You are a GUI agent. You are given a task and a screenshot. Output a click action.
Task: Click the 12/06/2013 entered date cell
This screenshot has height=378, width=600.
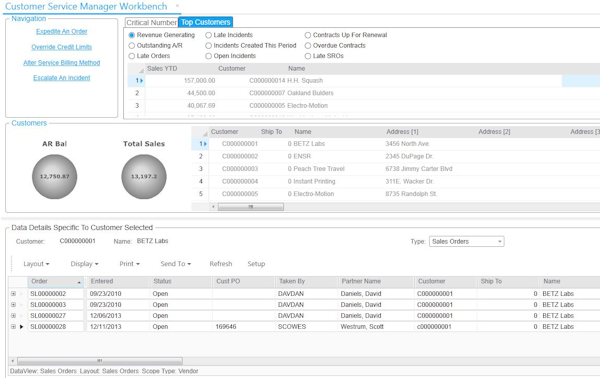pos(117,316)
